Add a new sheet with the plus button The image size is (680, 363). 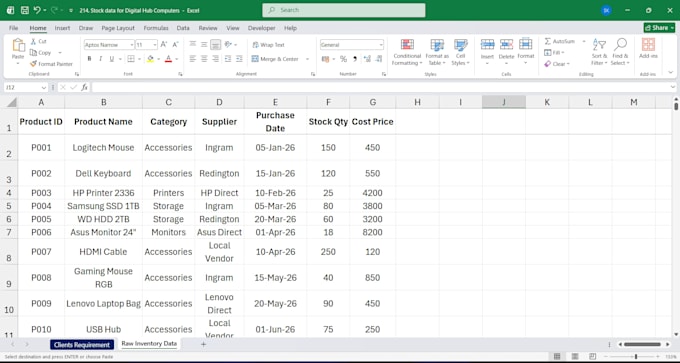pos(203,344)
